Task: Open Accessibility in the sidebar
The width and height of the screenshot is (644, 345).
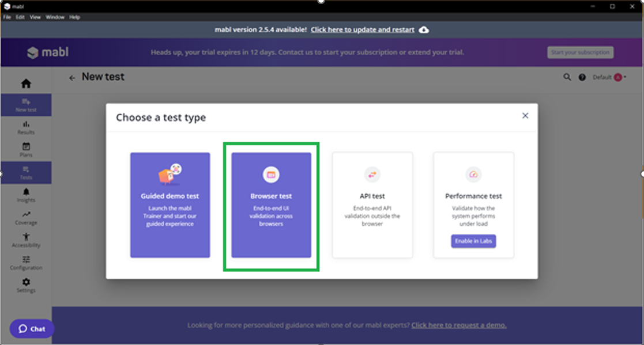Action: click(26, 237)
